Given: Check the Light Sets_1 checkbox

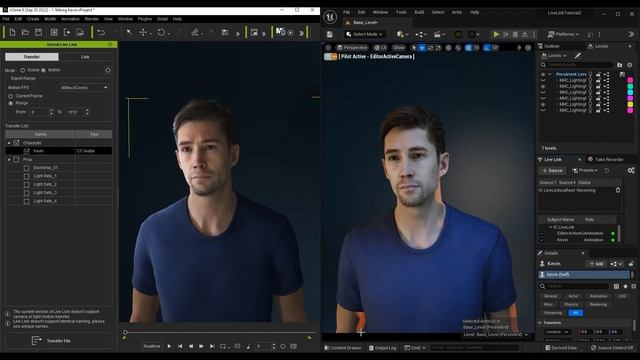Looking at the screenshot, I should (27, 176).
